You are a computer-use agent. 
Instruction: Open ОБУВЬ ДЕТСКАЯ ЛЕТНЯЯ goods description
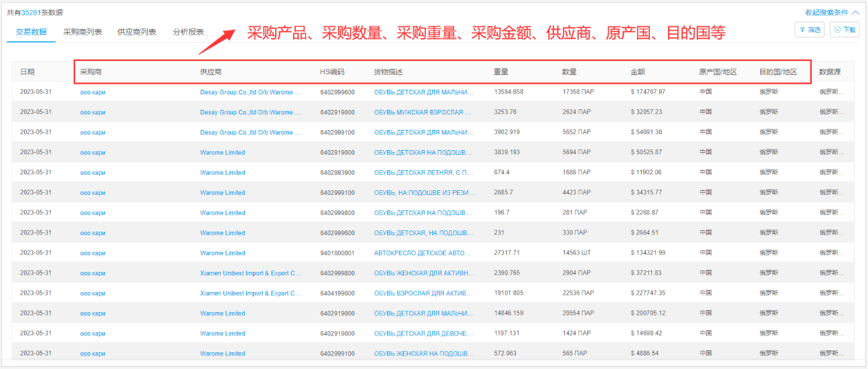coord(424,172)
